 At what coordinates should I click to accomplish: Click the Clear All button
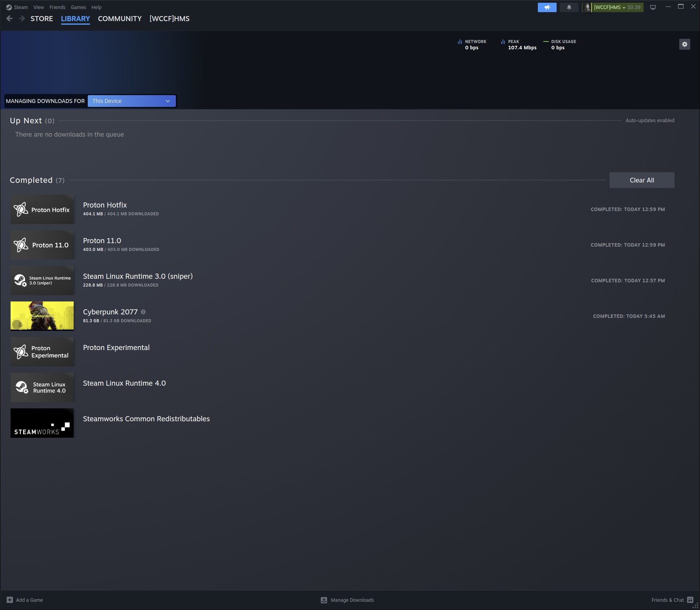[642, 180]
